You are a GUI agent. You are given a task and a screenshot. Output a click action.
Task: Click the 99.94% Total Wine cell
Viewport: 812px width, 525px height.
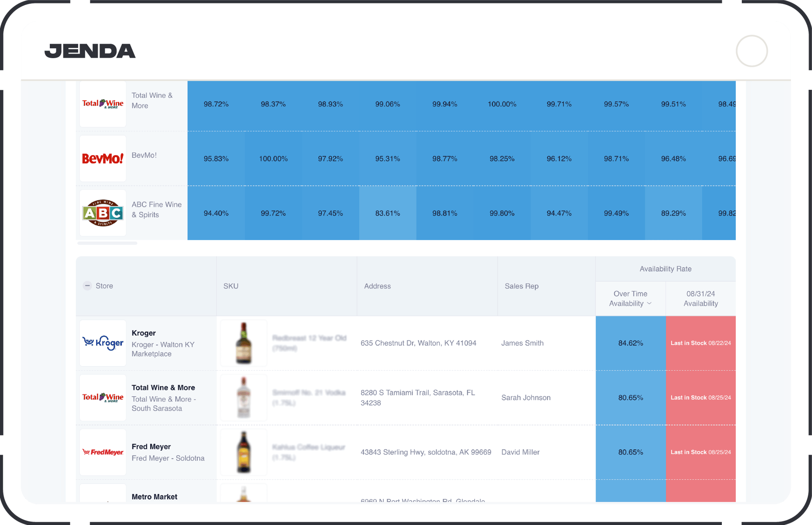(x=445, y=104)
